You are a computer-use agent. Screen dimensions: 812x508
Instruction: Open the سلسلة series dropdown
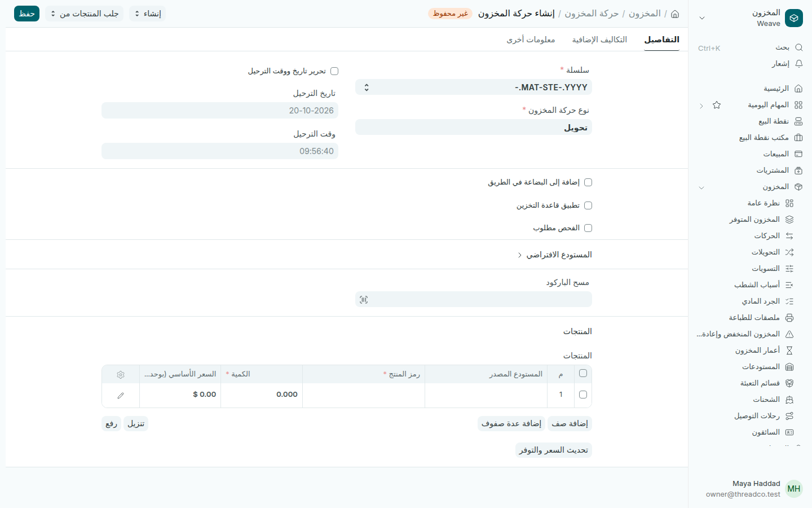click(x=474, y=87)
